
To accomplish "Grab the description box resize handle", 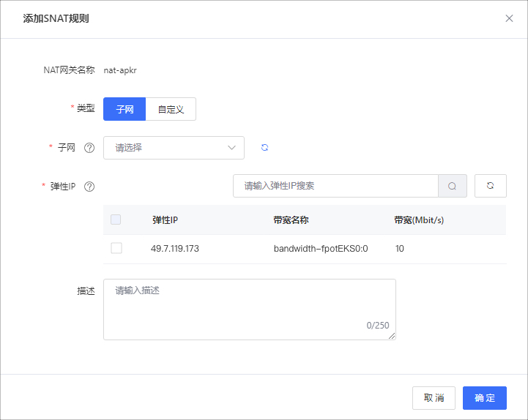I will click(392, 336).
